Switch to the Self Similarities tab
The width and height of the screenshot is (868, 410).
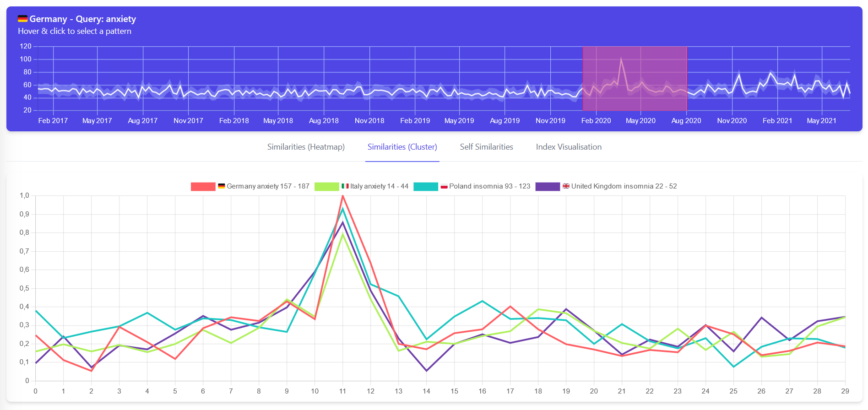tap(486, 147)
